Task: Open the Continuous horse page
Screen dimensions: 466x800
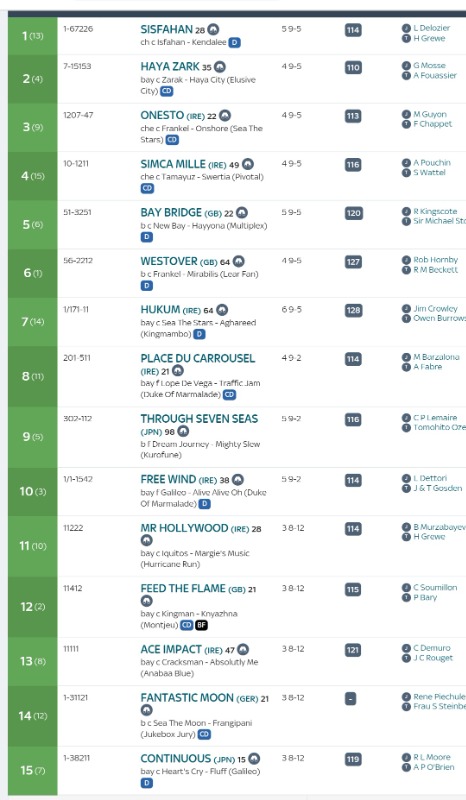Action: point(176,759)
